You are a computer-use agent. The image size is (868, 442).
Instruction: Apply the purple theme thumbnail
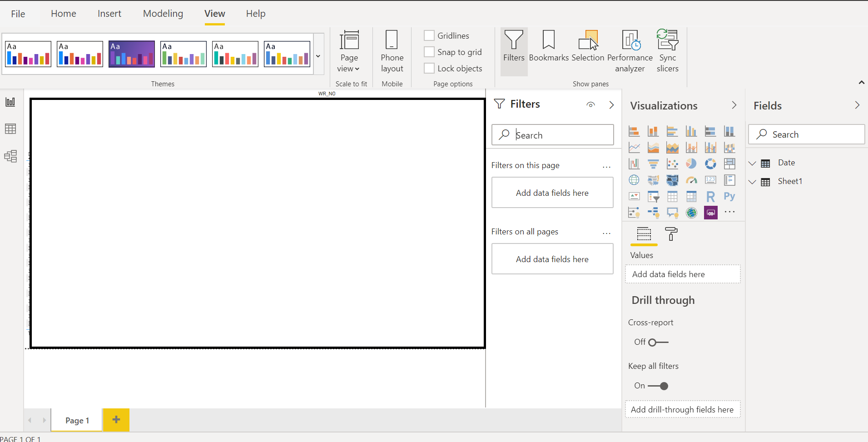[x=132, y=54]
